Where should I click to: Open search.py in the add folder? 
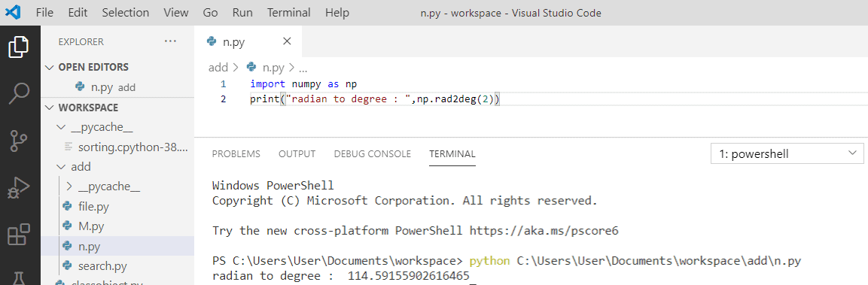click(x=117, y=265)
